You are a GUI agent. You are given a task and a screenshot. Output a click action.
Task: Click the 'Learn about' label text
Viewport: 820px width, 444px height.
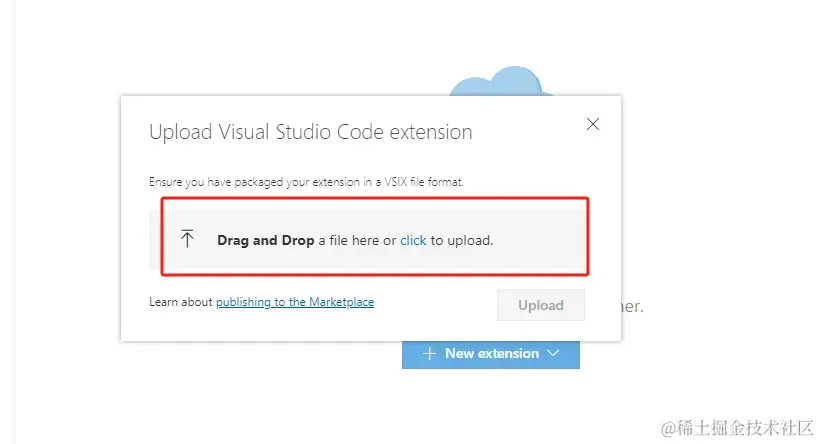tap(181, 301)
